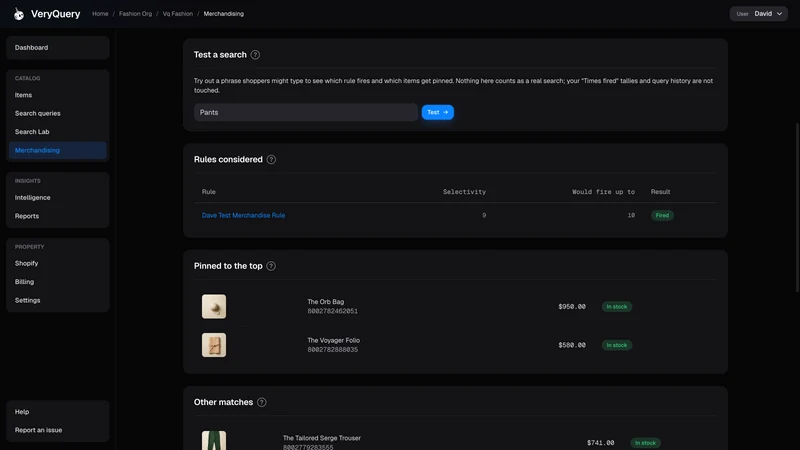The height and width of the screenshot is (450, 800).
Task: Open Search Lab in sidebar
Action: click(x=58, y=132)
